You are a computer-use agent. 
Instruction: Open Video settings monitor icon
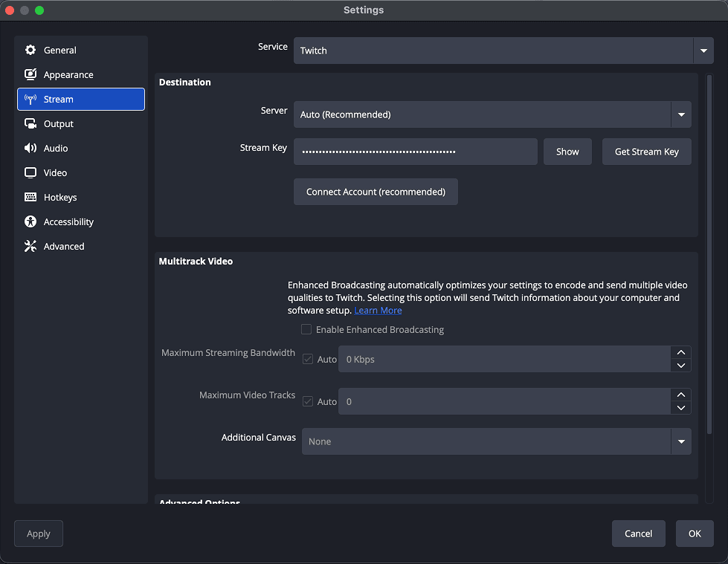click(x=30, y=173)
